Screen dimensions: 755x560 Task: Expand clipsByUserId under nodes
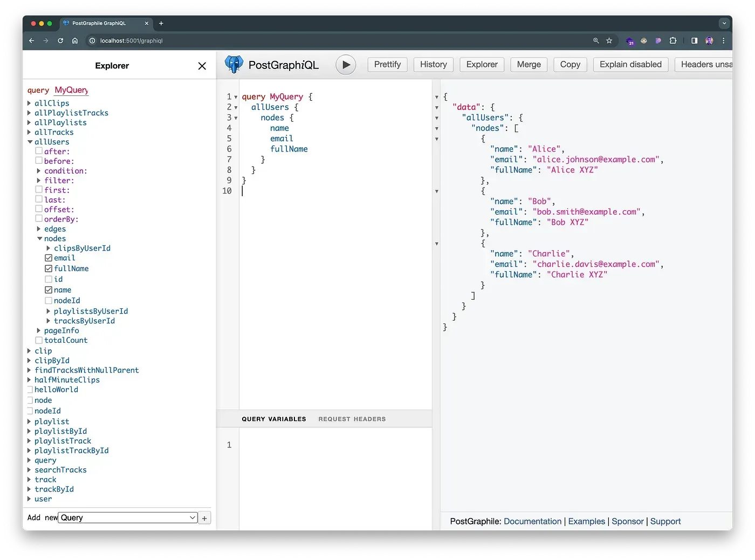[x=49, y=248]
